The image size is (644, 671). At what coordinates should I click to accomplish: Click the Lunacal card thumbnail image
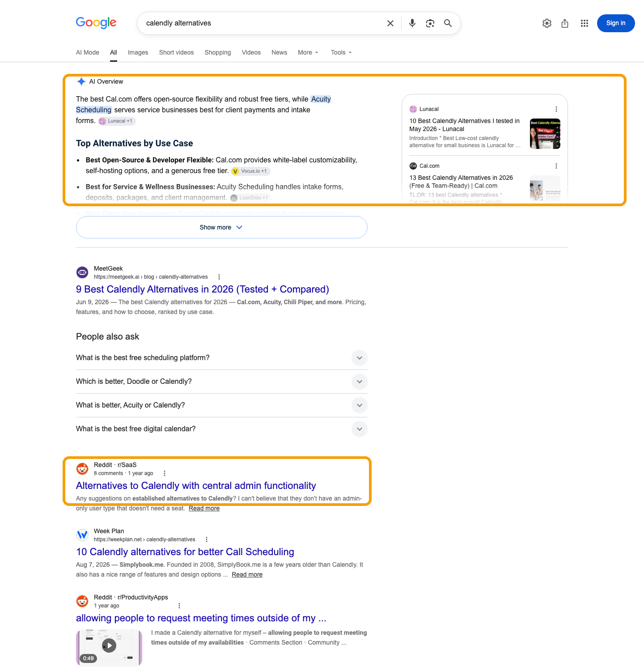point(545,134)
